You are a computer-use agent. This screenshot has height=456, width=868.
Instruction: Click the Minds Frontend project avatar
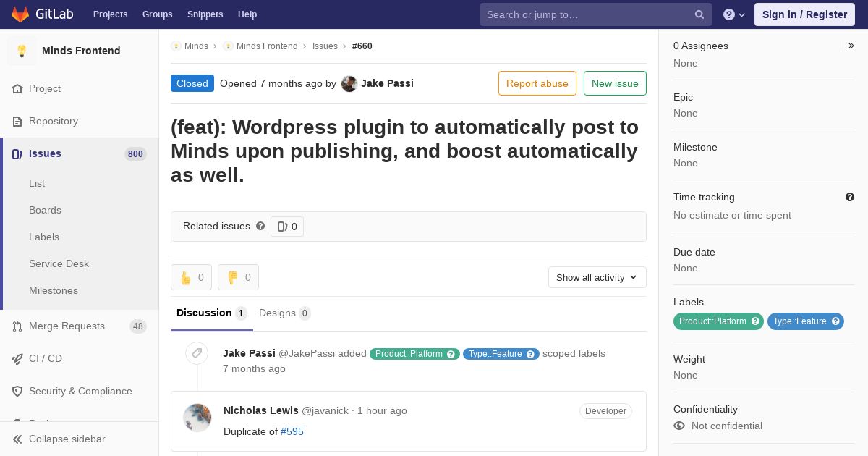pos(22,51)
